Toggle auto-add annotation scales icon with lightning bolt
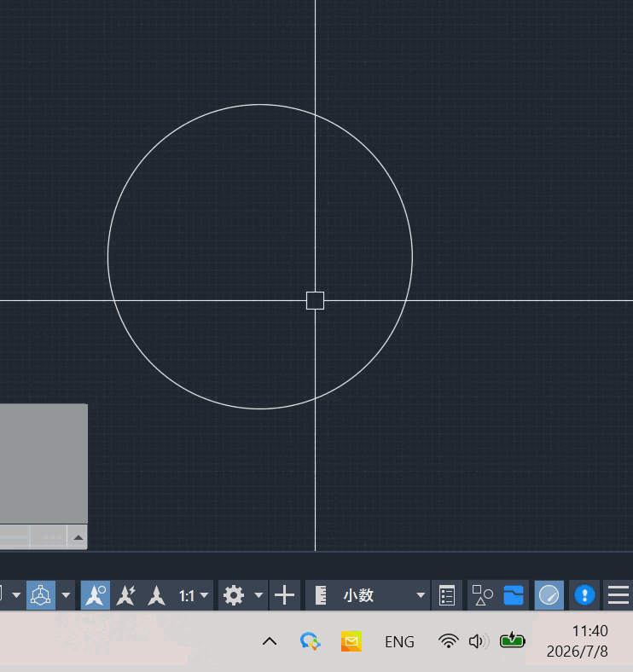The image size is (633, 672). 126,595
